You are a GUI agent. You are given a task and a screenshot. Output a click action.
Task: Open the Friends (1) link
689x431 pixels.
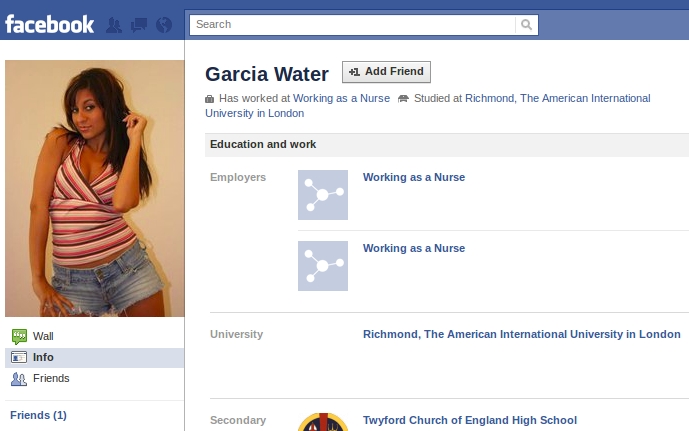tap(38, 415)
